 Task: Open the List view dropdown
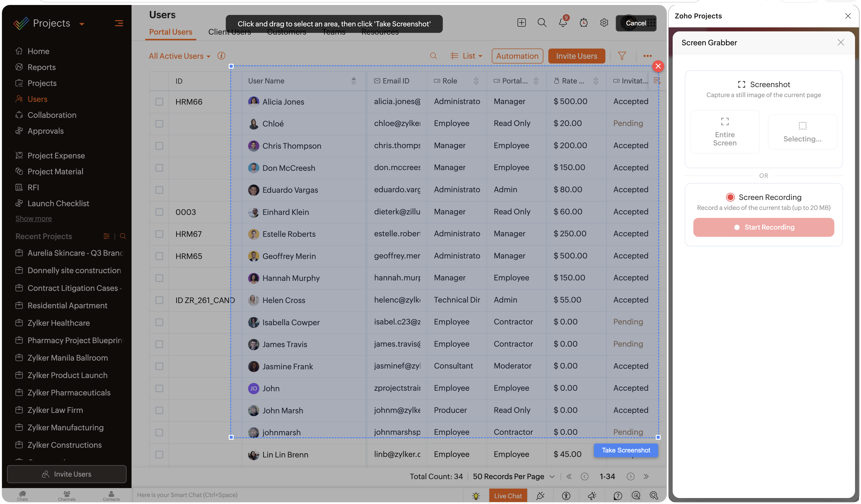pos(466,56)
